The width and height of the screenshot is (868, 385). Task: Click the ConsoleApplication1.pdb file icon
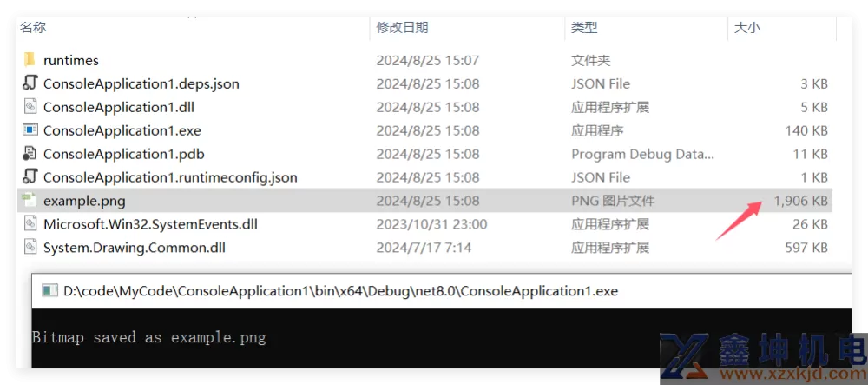(30, 154)
